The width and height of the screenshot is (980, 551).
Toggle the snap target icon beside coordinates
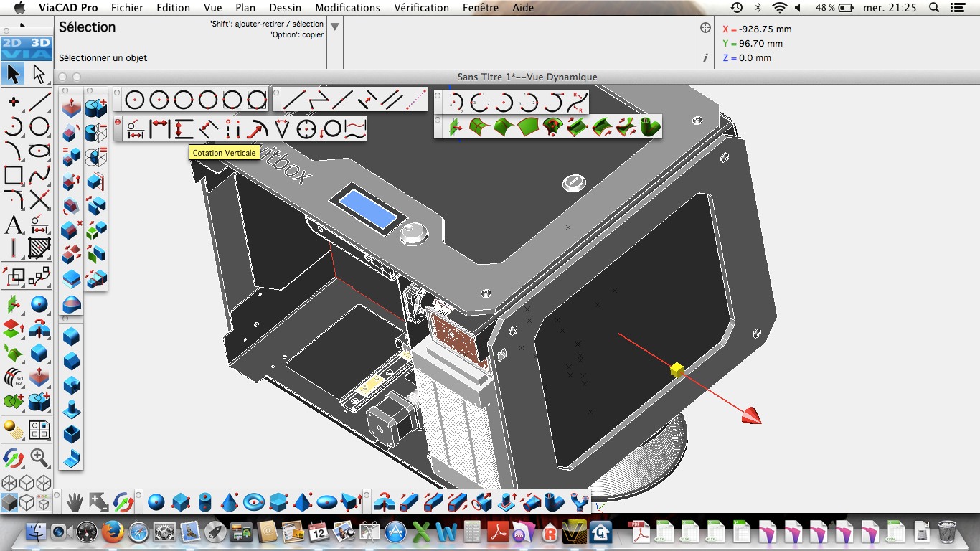705,29
